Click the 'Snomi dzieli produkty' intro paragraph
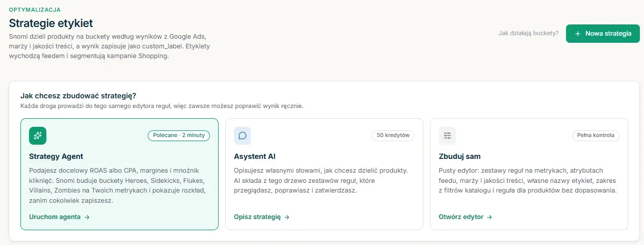Viewport: 644px width, 245px height. coord(110,47)
